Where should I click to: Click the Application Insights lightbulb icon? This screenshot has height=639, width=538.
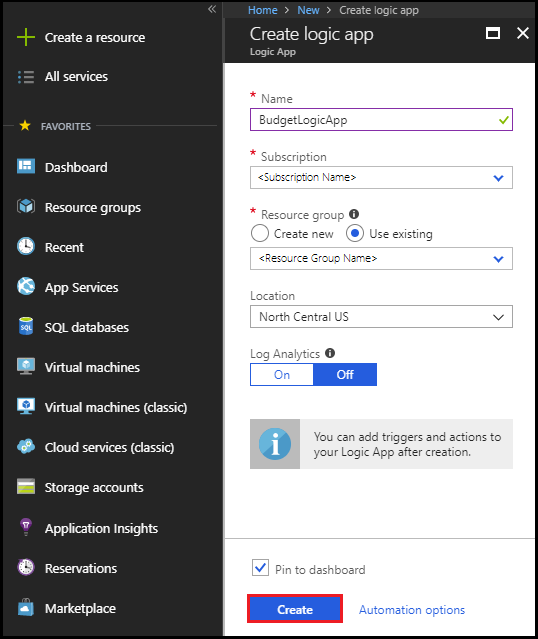click(26, 527)
